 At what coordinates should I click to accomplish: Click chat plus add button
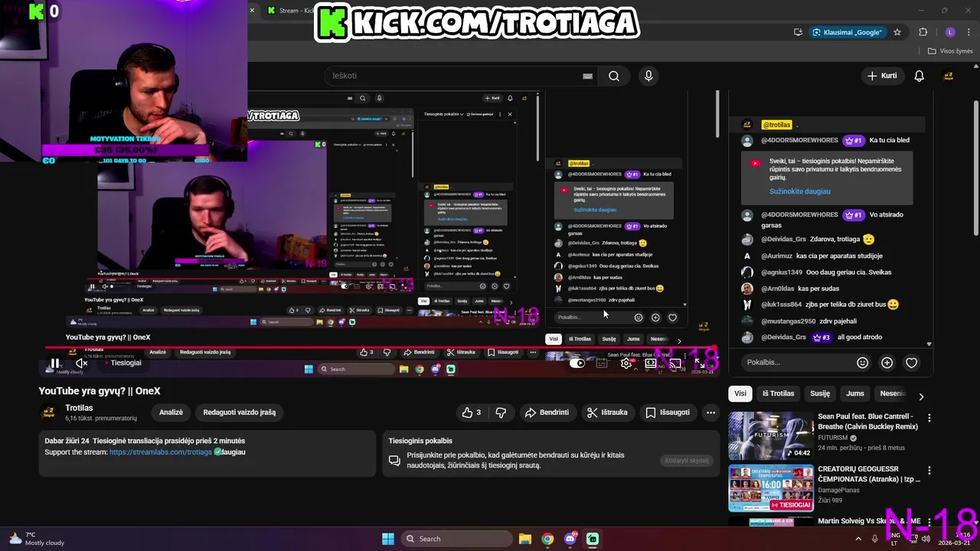[x=887, y=363]
